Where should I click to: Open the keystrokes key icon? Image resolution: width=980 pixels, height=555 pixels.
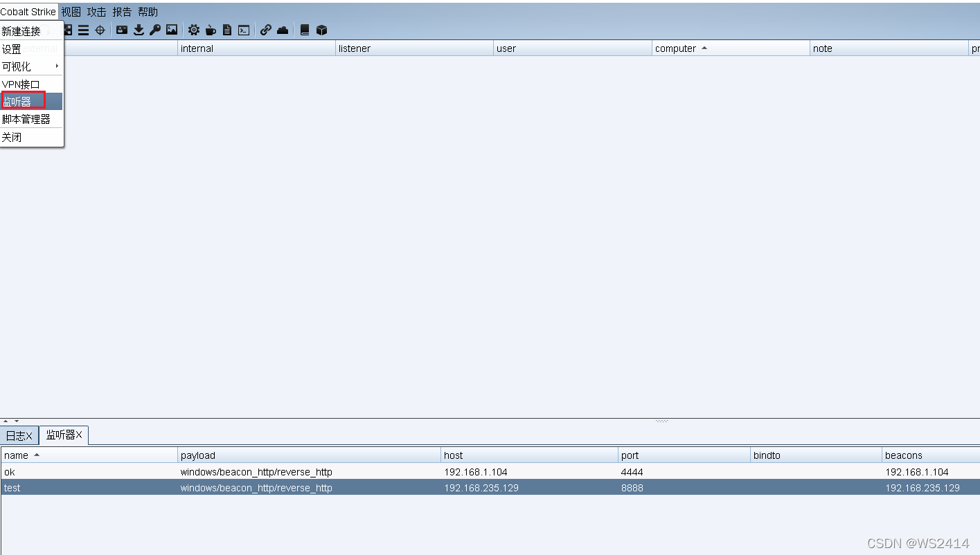pyautogui.click(x=155, y=30)
